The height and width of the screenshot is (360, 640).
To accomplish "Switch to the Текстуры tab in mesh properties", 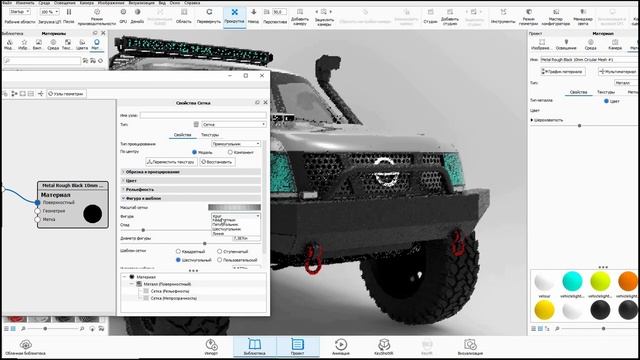I will click(210, 135).
